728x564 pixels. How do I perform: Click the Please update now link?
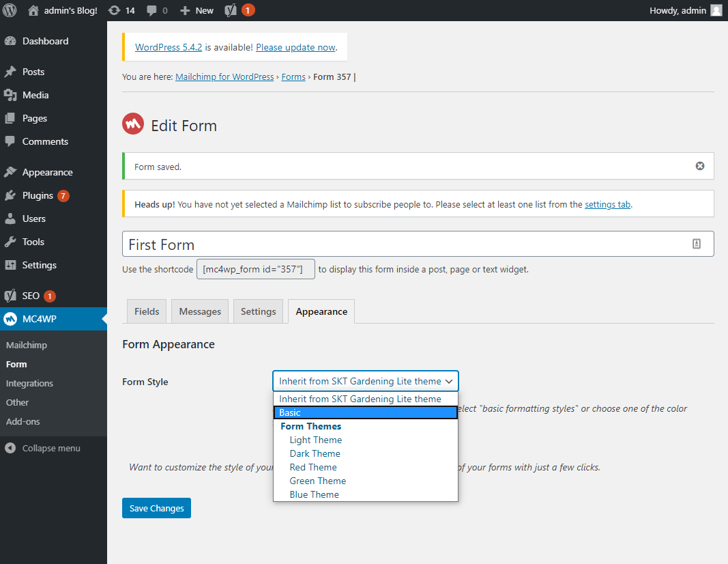point(295,47)
